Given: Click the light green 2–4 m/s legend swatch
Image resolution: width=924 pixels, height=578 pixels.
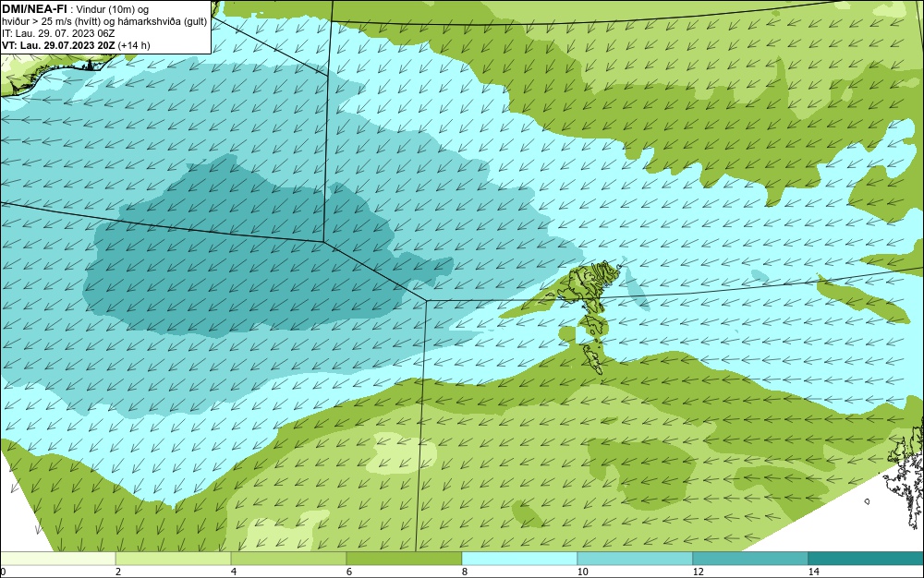Looking at the screenshot, I should pyautogui.click(x=174, y=558).
